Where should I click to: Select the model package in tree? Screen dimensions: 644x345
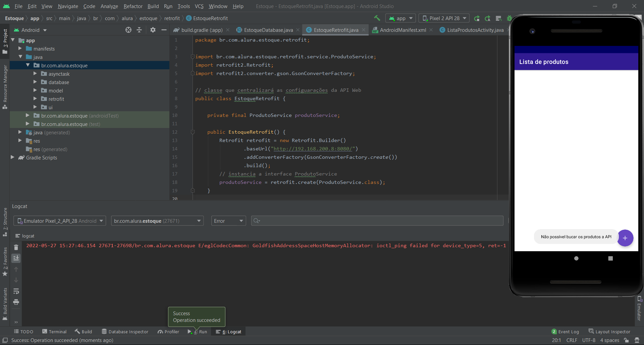(56, 90)
